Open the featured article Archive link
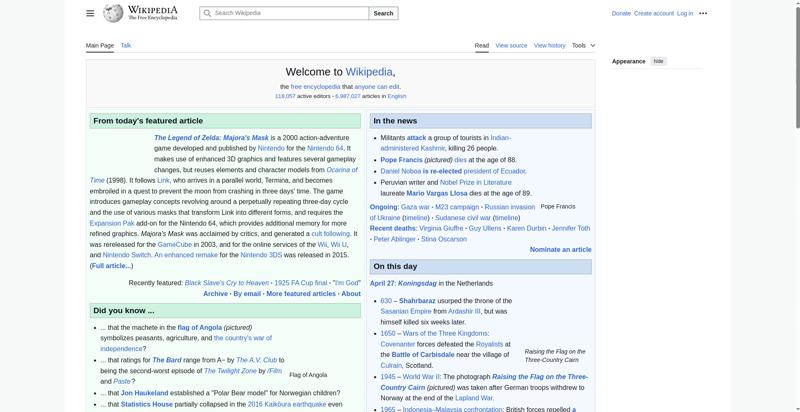 click(x=215, y=294)
